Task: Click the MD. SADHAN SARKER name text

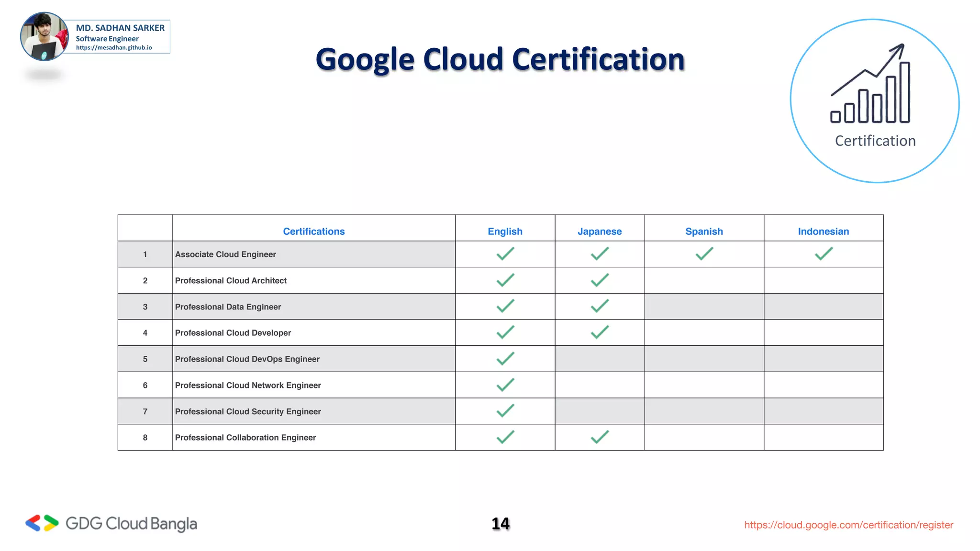Action: 120,28
